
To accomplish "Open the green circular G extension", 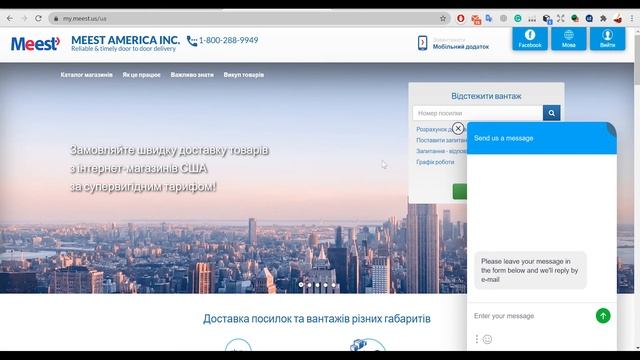I will pos(518,18).
